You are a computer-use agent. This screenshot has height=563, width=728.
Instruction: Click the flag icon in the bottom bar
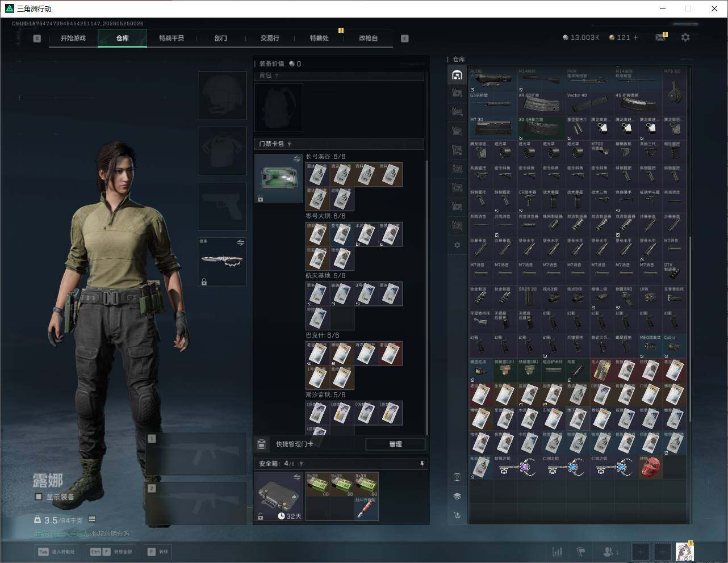pos(581,551)
